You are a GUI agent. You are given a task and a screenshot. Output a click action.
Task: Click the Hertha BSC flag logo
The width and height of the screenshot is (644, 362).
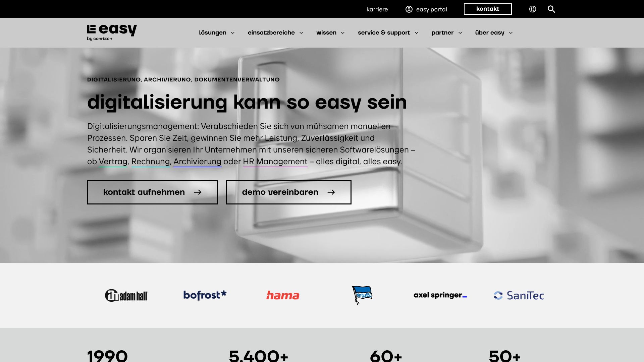click(362, 295)
